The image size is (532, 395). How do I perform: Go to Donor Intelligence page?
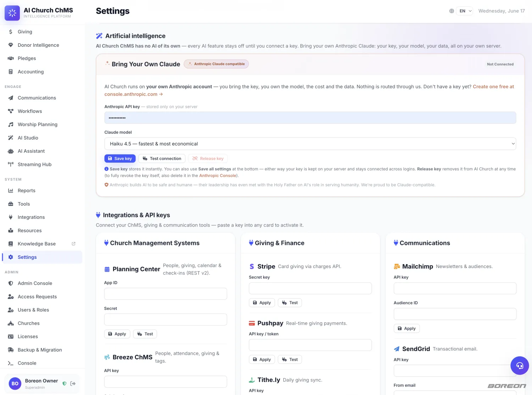pos(42,45)
